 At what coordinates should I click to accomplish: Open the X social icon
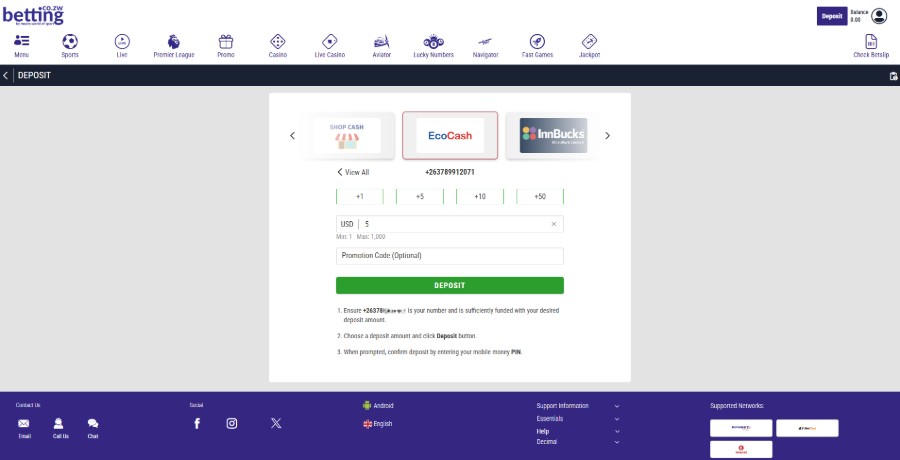pos(276,424)
